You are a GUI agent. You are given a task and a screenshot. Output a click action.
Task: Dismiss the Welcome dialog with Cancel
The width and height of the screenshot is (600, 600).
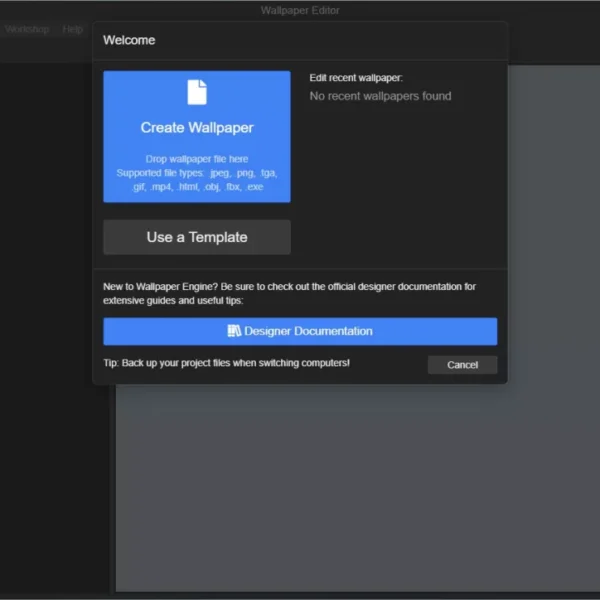tap(462, 365)
